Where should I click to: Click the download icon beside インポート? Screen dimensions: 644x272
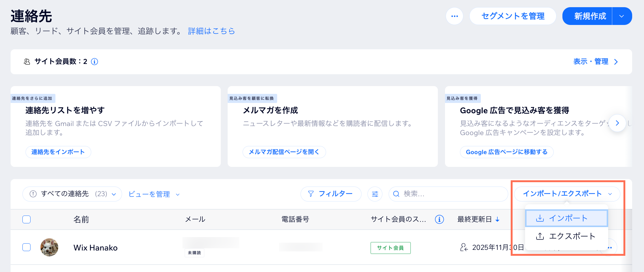[540, 218]
